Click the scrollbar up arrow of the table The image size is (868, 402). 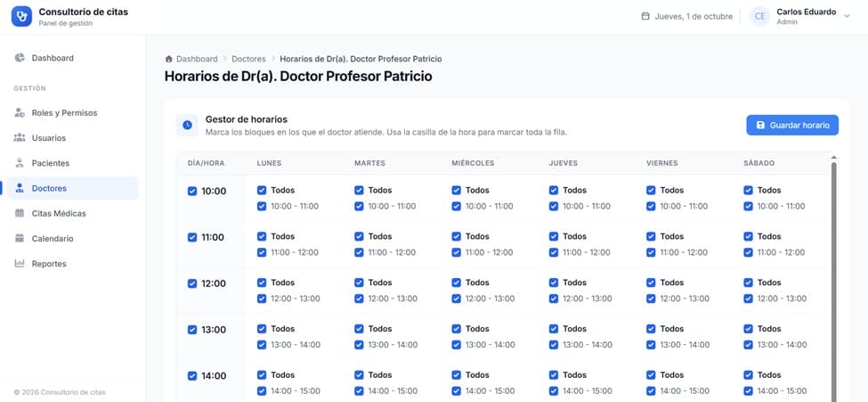click(x=833, y=158)
